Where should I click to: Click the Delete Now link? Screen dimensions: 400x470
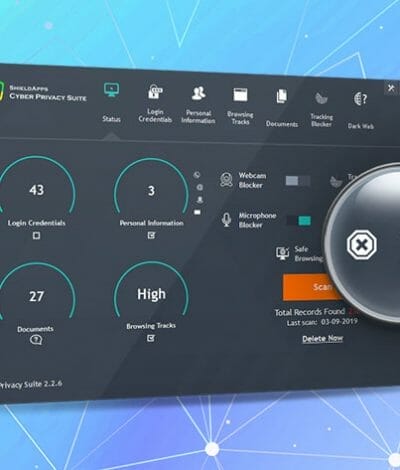[x=322, y=339]
